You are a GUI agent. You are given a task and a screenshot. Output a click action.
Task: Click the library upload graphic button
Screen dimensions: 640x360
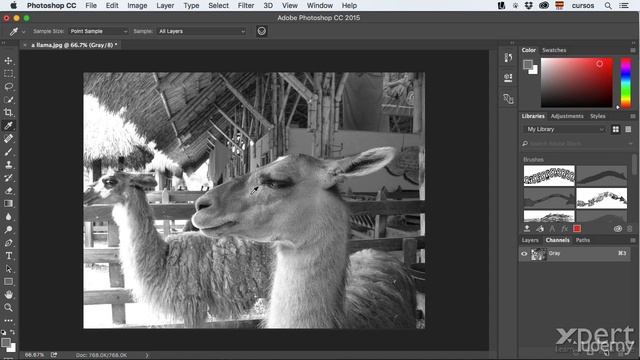(x=527, y=229)
